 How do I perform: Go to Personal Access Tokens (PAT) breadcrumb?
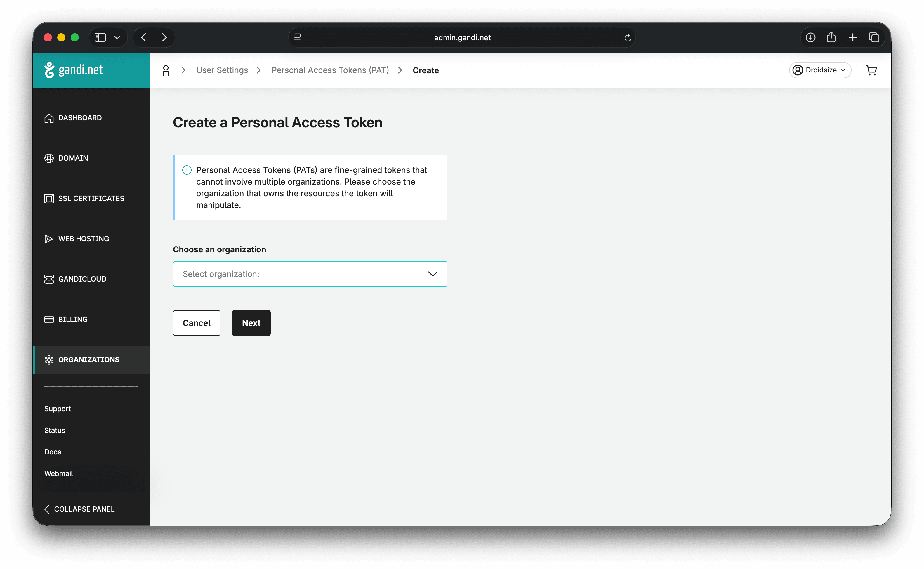(330, 70)
